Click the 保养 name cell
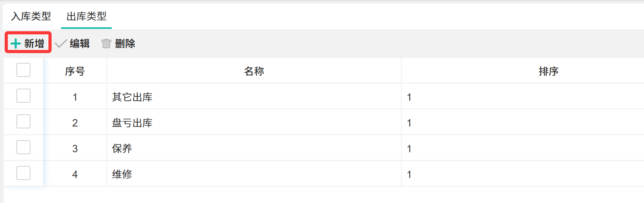The width and height of the screenshot is (644, 203). point(122,148)
